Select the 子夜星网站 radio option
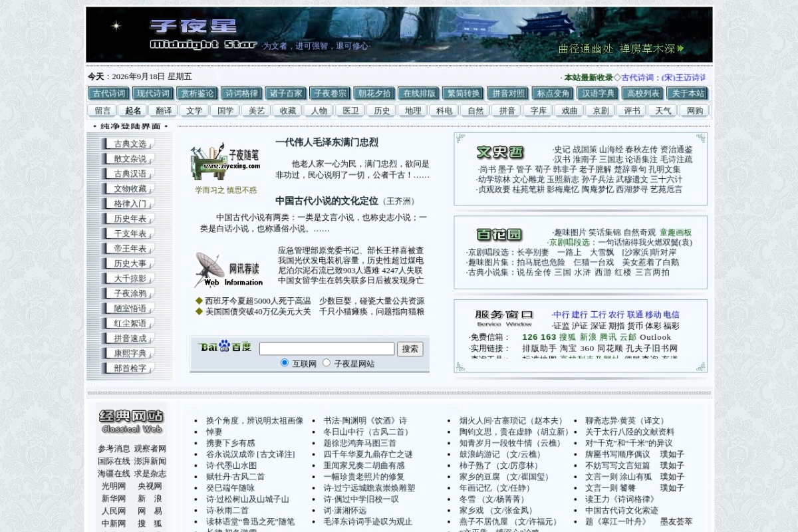Viewport: 798px width, 532px height. [x=327, y=362]
